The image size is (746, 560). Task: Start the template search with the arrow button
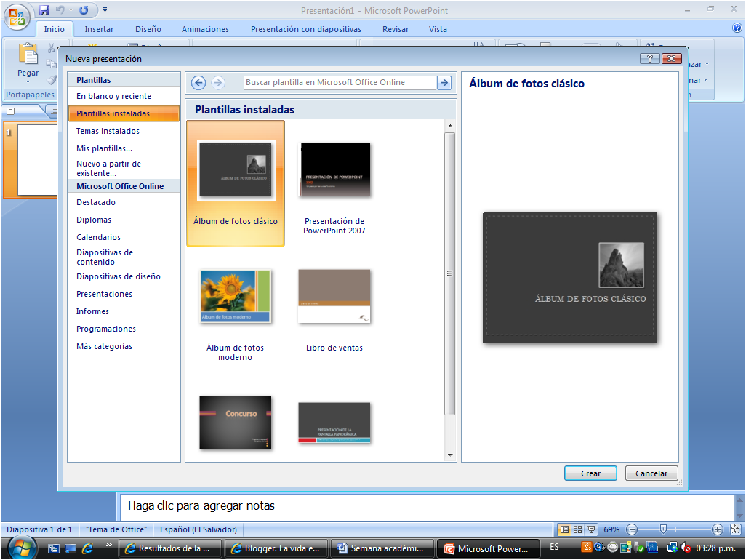(444, 83)
